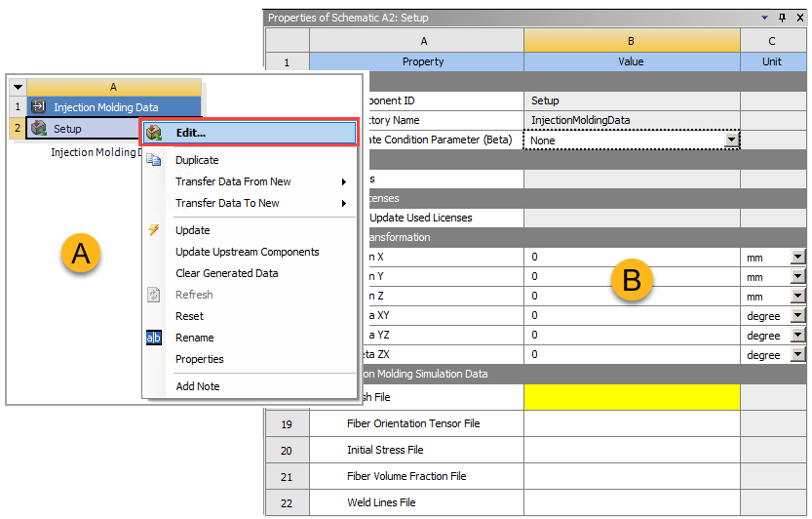Click the yellow Mesh File value cell
The image size is (812, 519).
(632, 397)
